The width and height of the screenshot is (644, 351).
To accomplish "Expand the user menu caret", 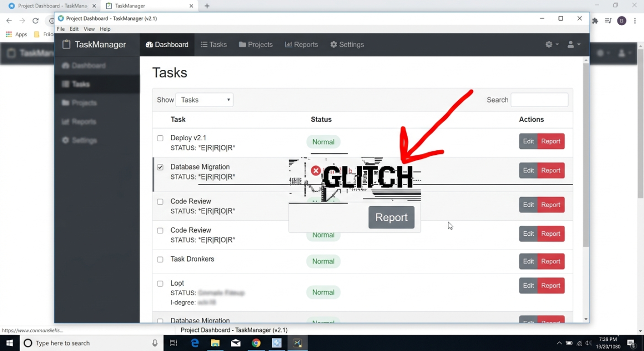I will (x=579, y=44).
